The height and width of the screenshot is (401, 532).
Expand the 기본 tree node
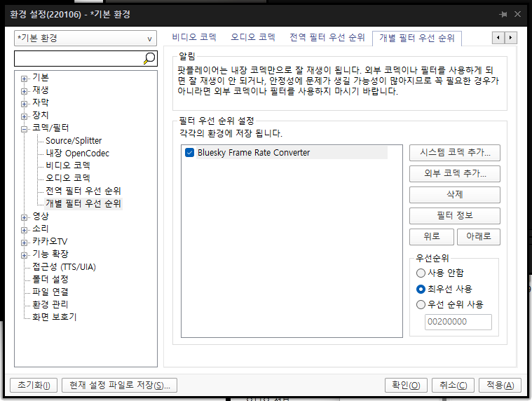click(x=24, y=79)
